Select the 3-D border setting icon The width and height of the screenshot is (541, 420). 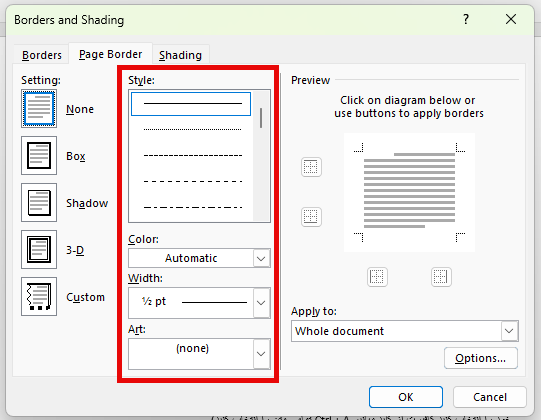[39, 250]
